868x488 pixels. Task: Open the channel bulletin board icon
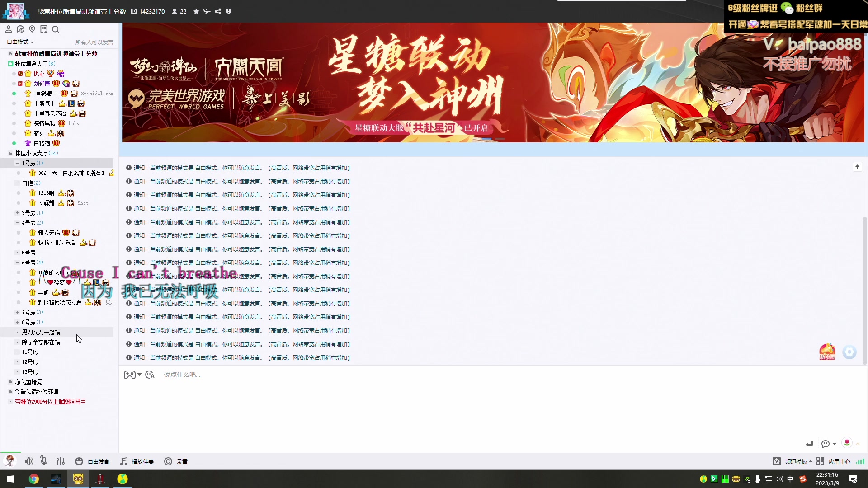(44, 29)
